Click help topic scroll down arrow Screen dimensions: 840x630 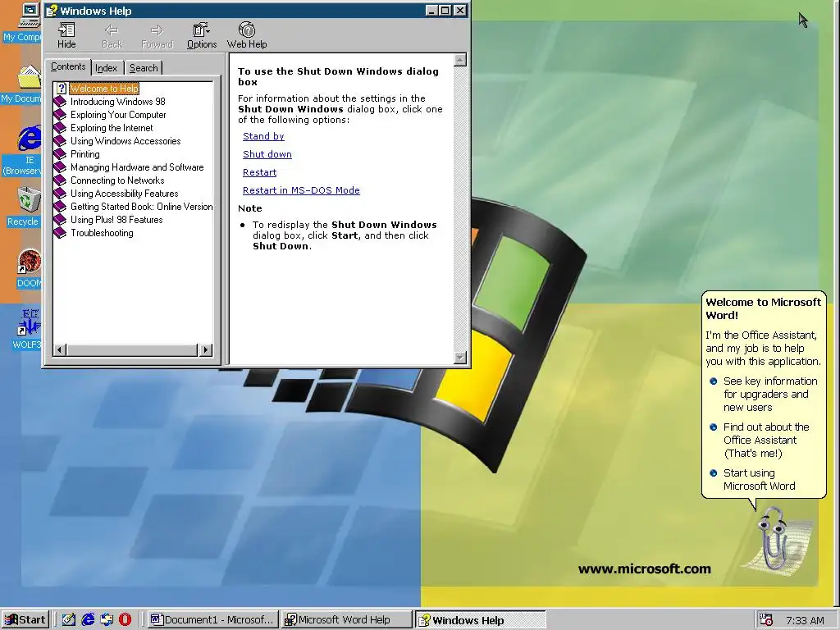click(460, 358)
